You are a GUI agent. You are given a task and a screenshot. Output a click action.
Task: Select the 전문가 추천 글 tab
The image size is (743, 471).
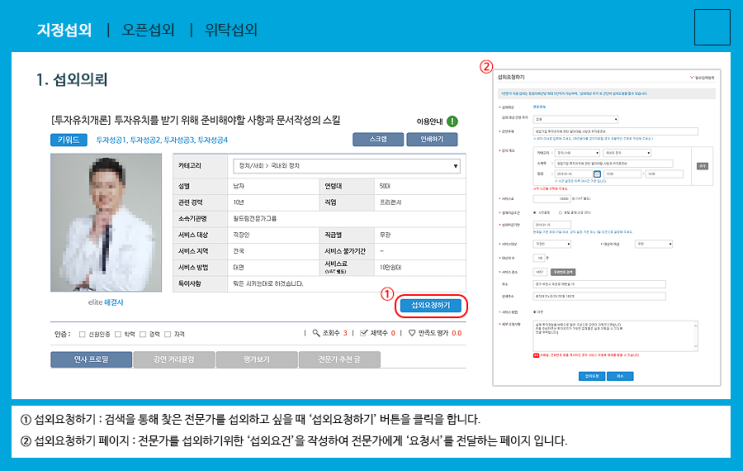click(x=339, y=360)
